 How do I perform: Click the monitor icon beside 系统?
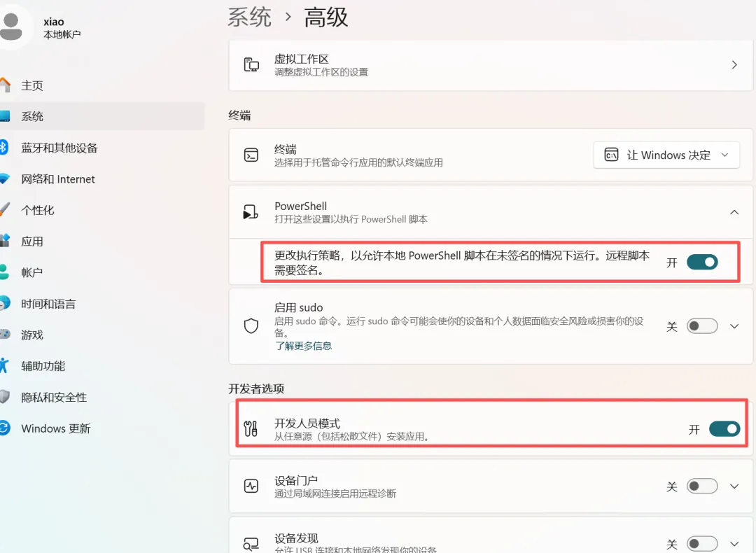pos(5,116)
